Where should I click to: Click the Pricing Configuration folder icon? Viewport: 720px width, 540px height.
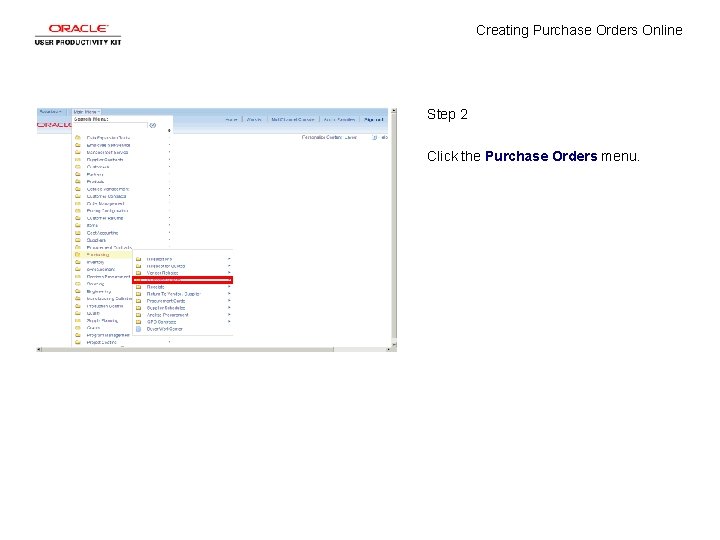[x=78, y=211]
